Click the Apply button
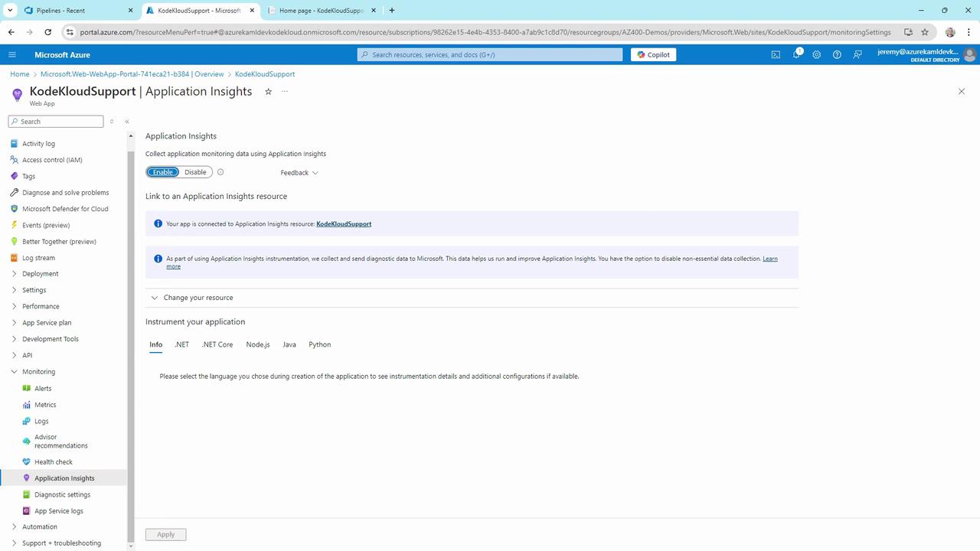Image resolution: width=980 pixels, height=551 pixels. click(x=166, y=535)
